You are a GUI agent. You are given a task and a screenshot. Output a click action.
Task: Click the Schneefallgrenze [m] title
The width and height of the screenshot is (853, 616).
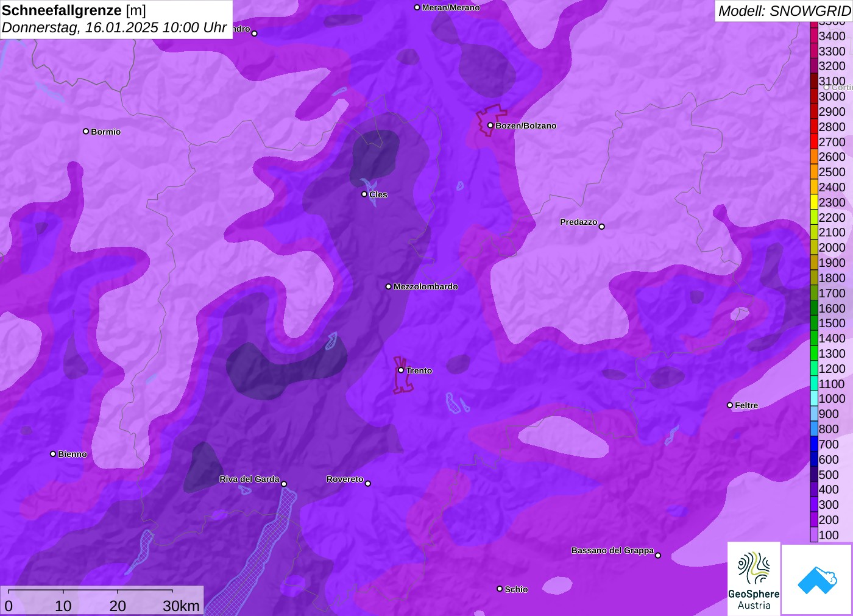coord(74,10)
